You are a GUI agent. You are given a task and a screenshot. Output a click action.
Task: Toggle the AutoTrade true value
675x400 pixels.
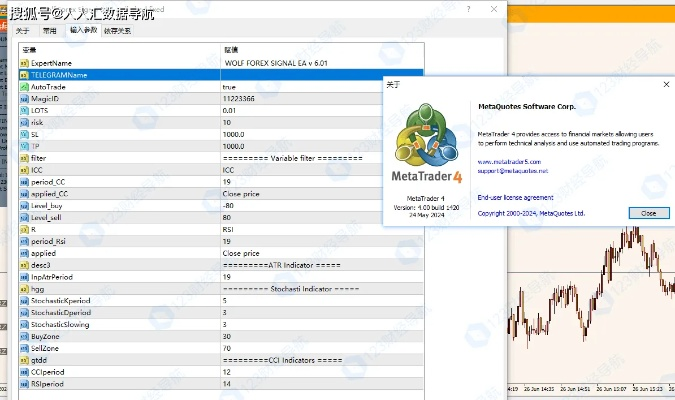point(300,87)
